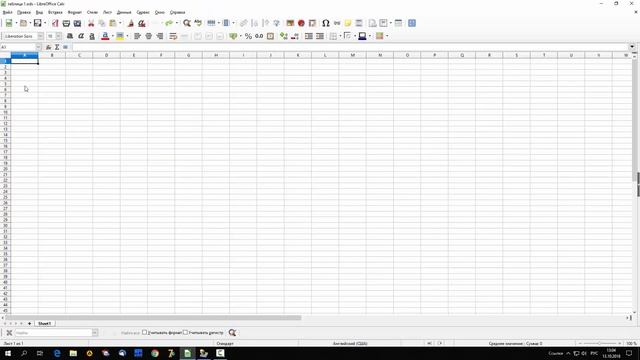This screenshot has height=360, width=640.
Task: Click the add sheet plus button
Action: 29,324
